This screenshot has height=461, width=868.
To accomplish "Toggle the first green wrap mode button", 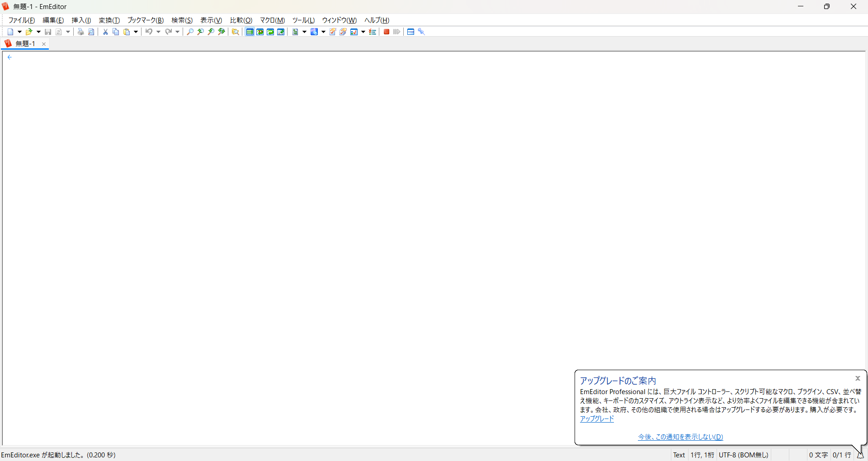I will tap(250, 32).
